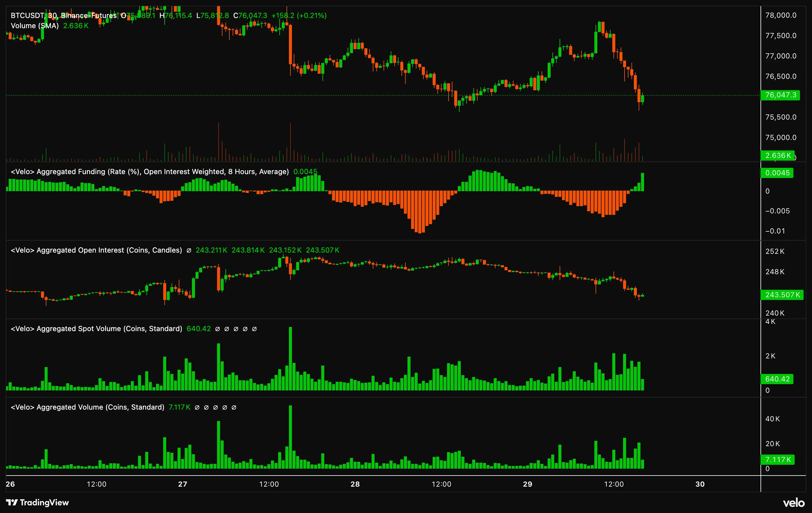Click the 0.0045 funding rate axis label
Image resolution: width=812 pixels, height=513 pixels.
point(777,173)
